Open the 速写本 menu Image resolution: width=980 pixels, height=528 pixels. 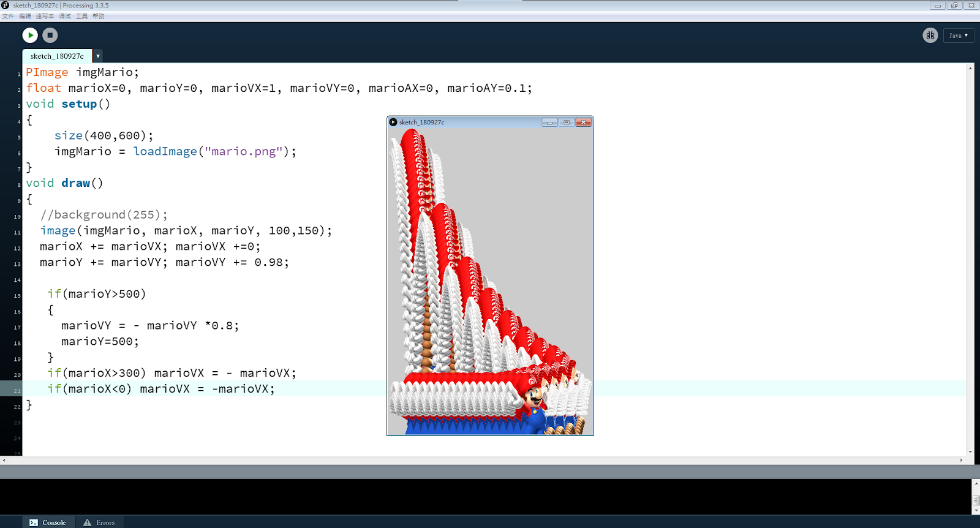tap(45, 17)
